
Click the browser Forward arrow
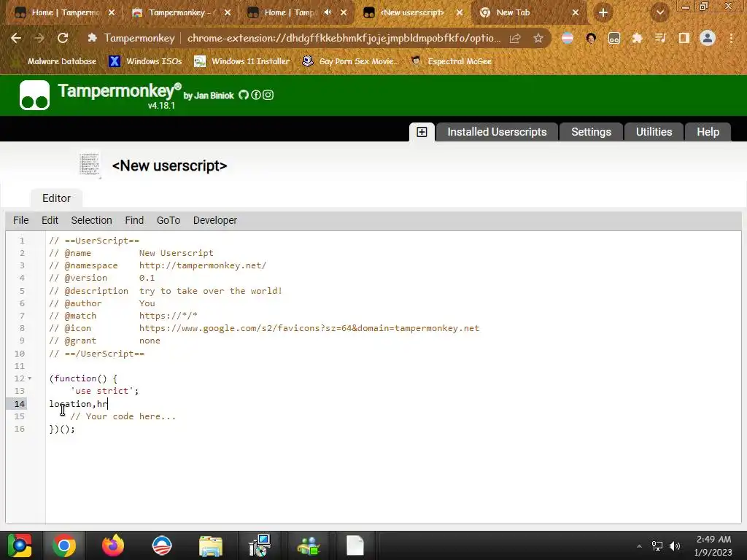(x=39, y=38)
